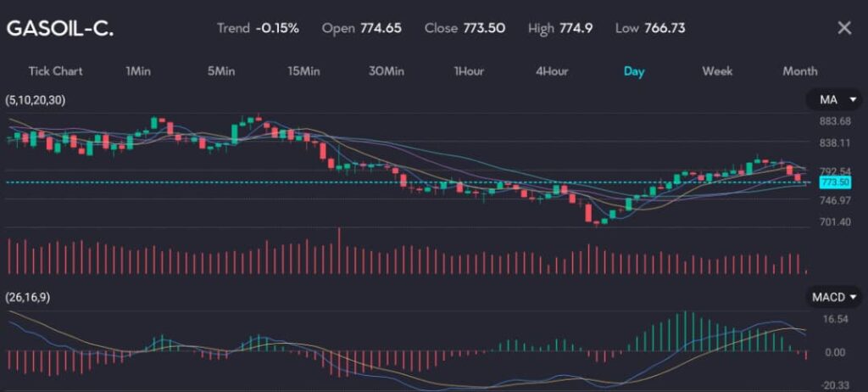Viewport: 868px width, 392px height.
Task: Select the 1Min timeframe tab
Action: [x=137, y=71]
